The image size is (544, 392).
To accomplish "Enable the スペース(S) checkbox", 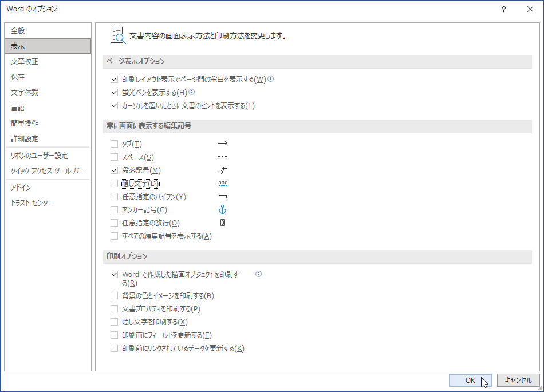I will click(x=114, y=157).
